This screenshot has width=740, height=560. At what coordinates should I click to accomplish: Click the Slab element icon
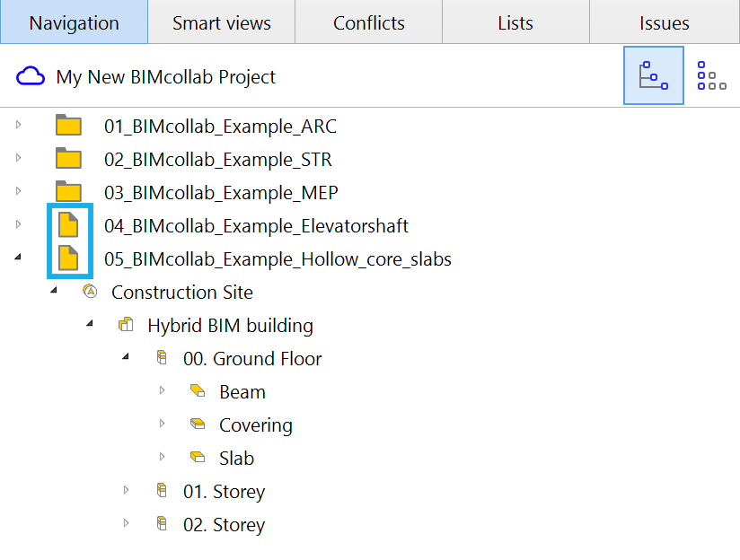[x=198, y=457]
